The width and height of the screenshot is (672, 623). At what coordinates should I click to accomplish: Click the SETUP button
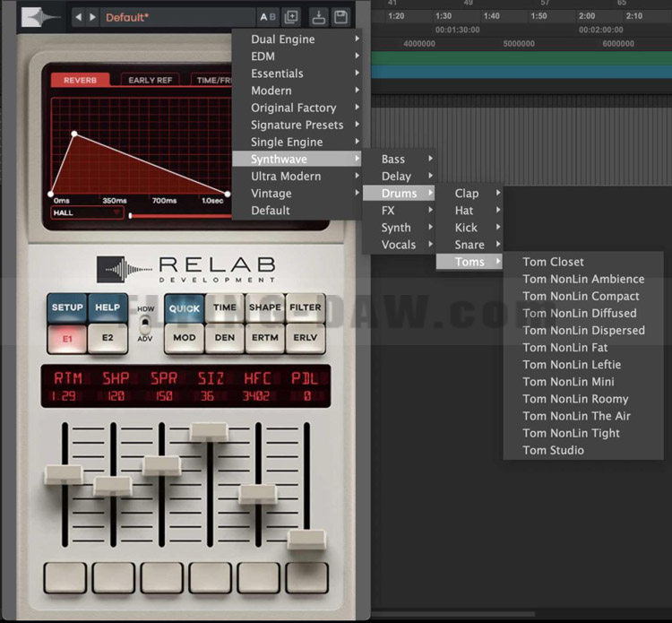pyautogui.click(x=67, y=307)
